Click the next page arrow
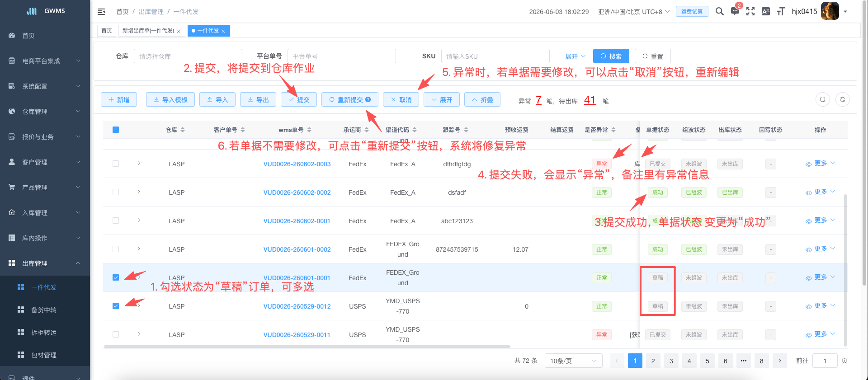This screenshot has width=868, height=380. (779, 361)
